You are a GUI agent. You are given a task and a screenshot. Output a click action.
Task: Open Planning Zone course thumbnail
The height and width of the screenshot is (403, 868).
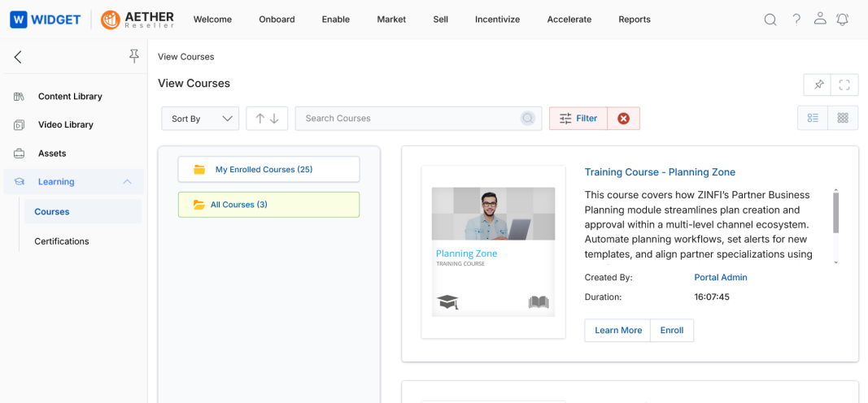pos(493,252)
